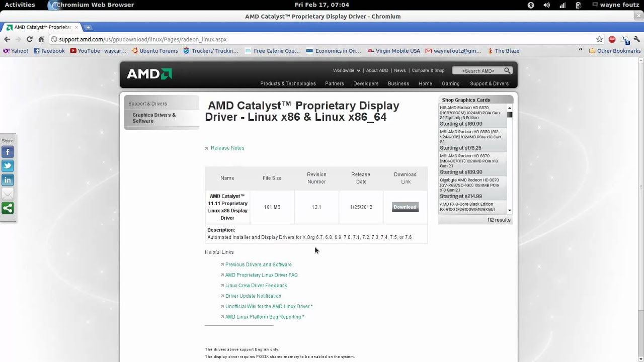Screen dimensions: 644x362
Task: Open the Yahoo! bookmark
Action: click(16, 51)
